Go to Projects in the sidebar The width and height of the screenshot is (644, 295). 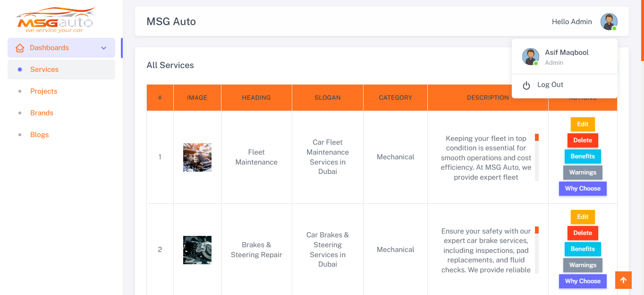pyautogui.click(x=43, y=91)
